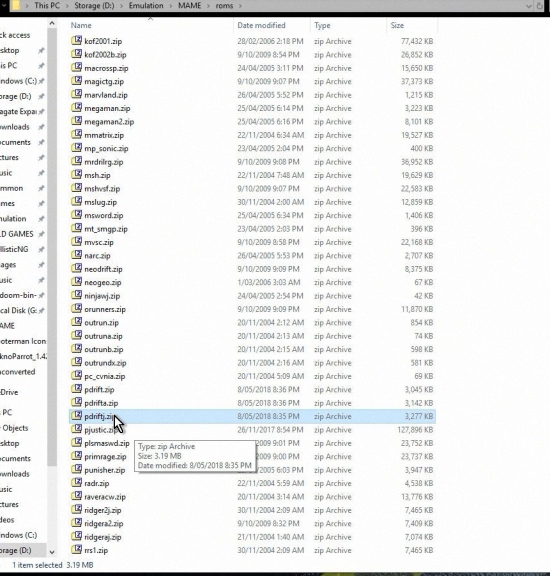
Task: Sort files by the Type column header
Action: tap(322, 25)
